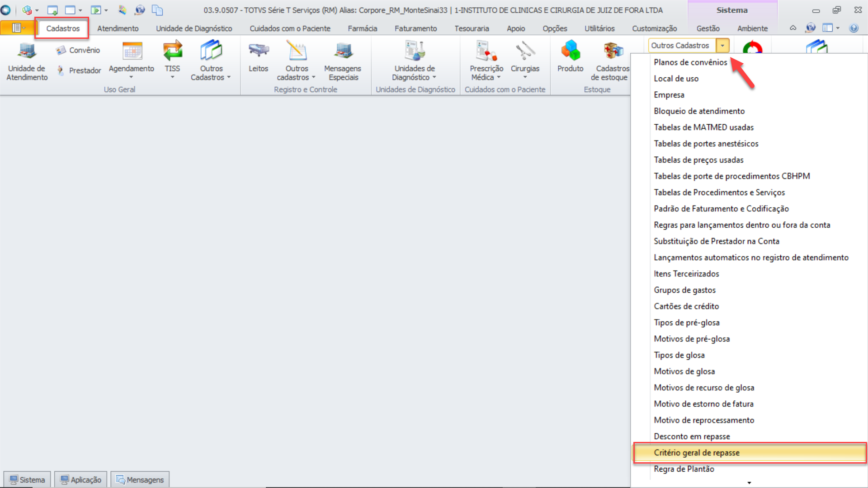
Task: Switch to Unidade de Diagnóstico tab
Action: coord(194,28)
